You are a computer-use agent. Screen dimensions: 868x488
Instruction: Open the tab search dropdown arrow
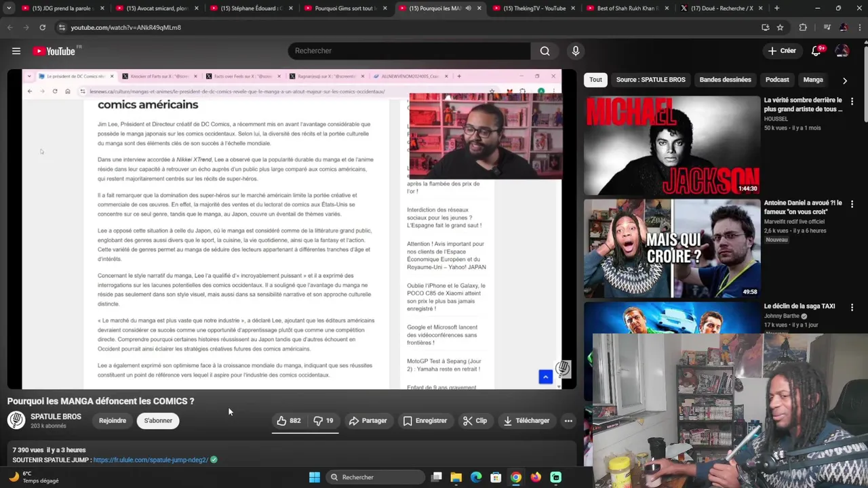(x=9, y=8)
